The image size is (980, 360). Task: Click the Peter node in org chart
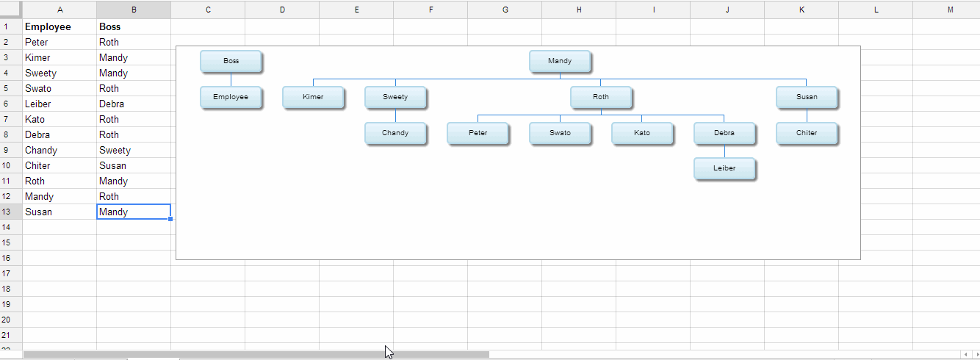click(x=478, y=133)
